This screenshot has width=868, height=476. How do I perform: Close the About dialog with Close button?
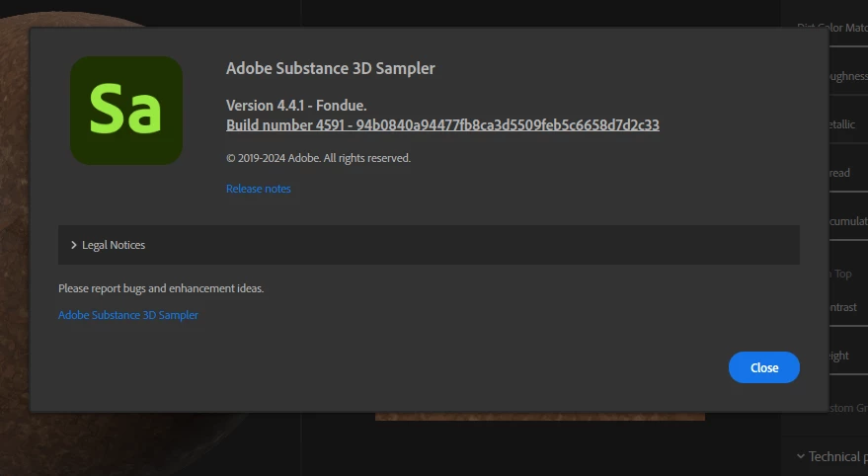coord(764,367)
